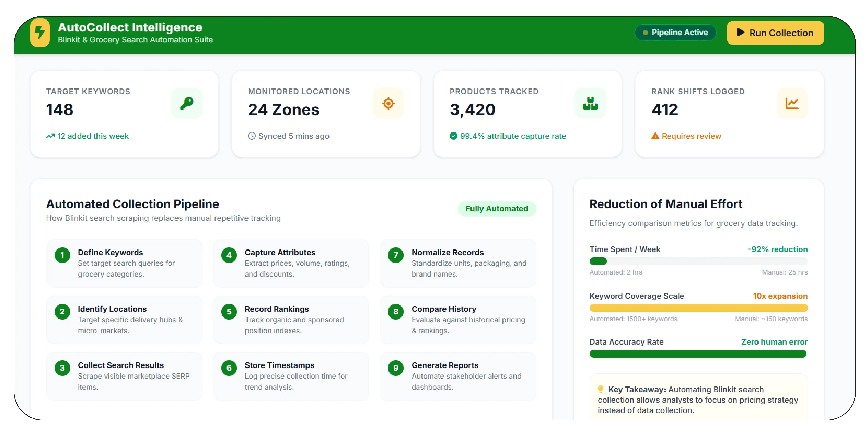868x431 pixels.
Task: Click step number 6 circle for Store Timestamps
Action: click(229, 368)
